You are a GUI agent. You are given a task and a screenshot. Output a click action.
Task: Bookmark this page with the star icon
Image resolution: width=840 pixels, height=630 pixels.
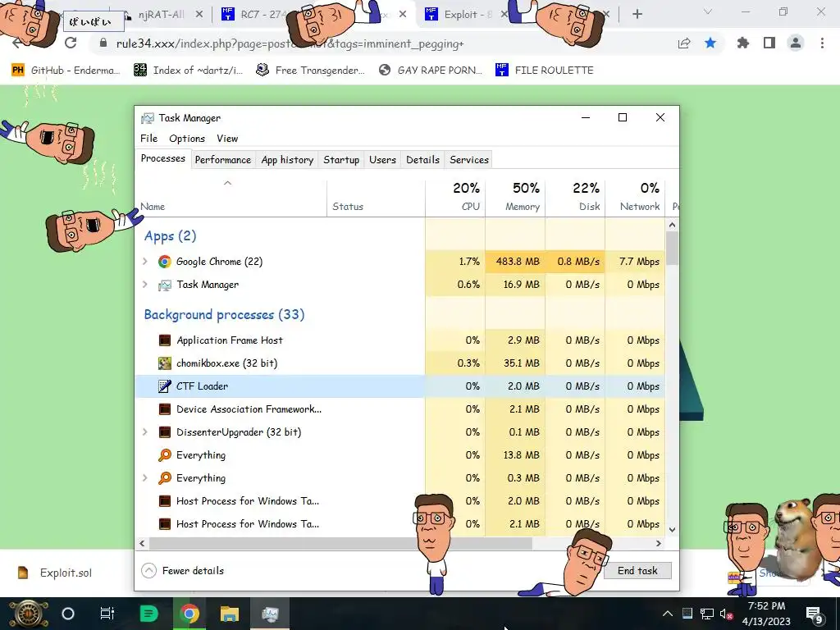click(x=710, y=43)
